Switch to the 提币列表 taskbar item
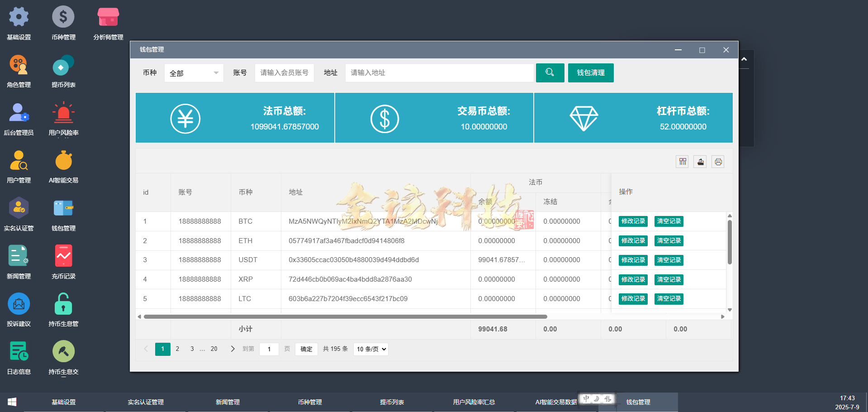The height and width of the screenshot is (412, 868). (392, 402)
